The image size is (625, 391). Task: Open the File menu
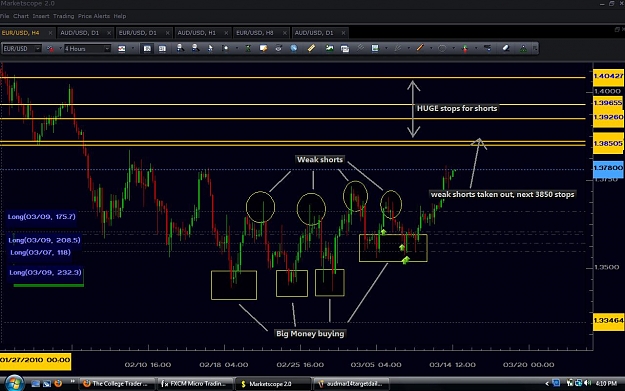click(4, 16)
